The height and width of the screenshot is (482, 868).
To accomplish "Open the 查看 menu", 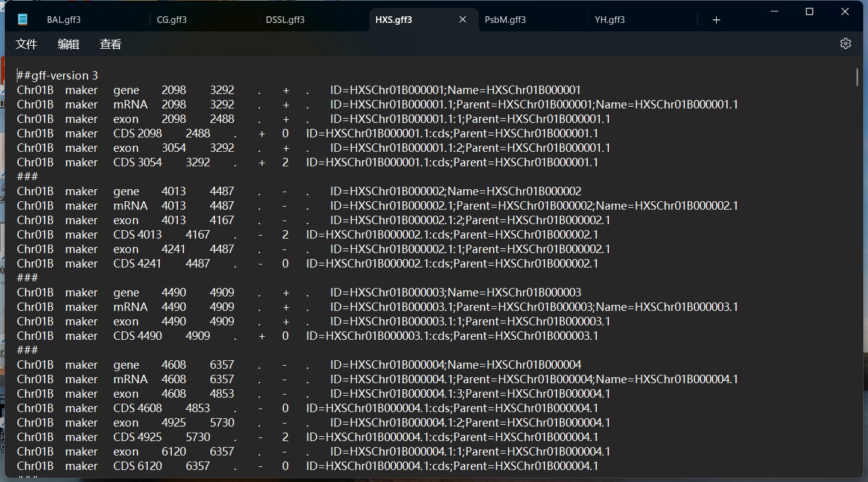I will (x=111, y=44).
